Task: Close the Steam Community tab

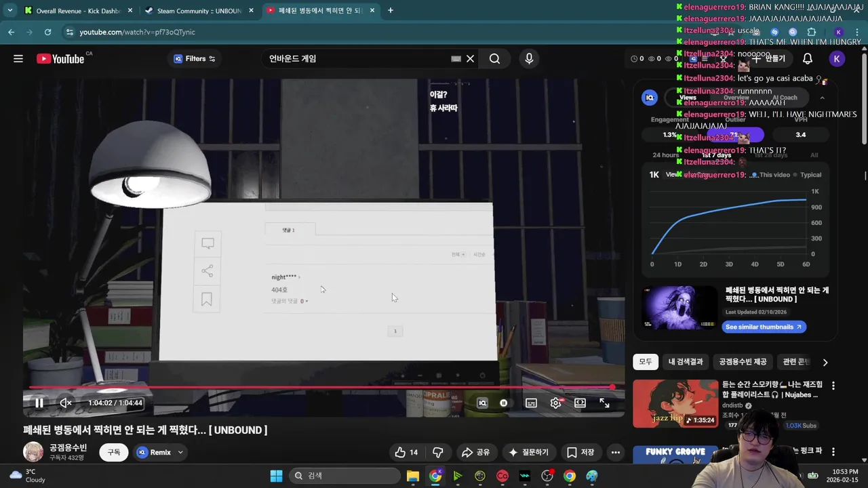Action: point(251,11)
